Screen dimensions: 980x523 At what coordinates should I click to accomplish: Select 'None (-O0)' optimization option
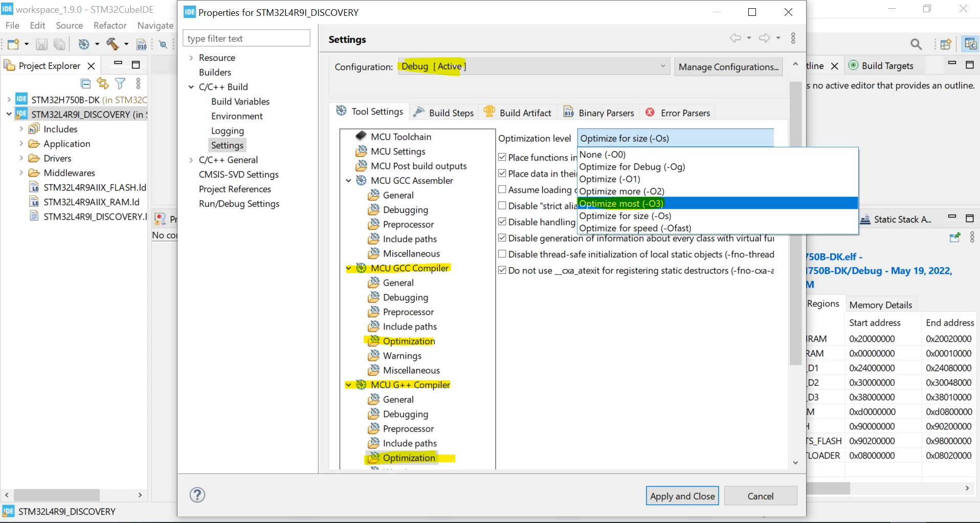[x=718, y=154]
